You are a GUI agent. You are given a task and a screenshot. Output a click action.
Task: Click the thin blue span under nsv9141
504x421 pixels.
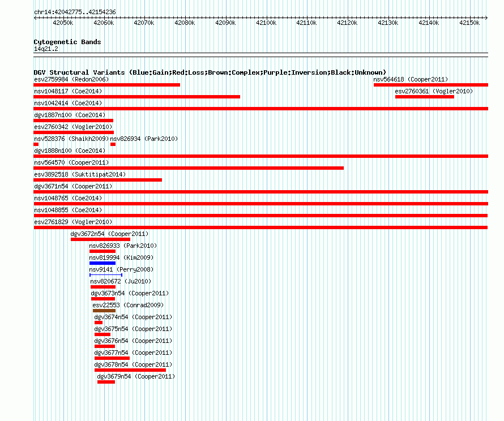pos(106,275)
